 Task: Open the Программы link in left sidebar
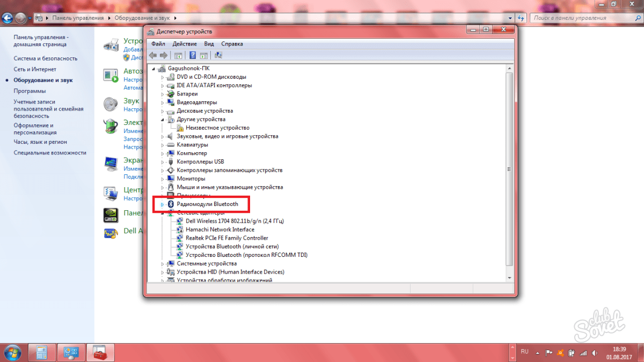30,91
